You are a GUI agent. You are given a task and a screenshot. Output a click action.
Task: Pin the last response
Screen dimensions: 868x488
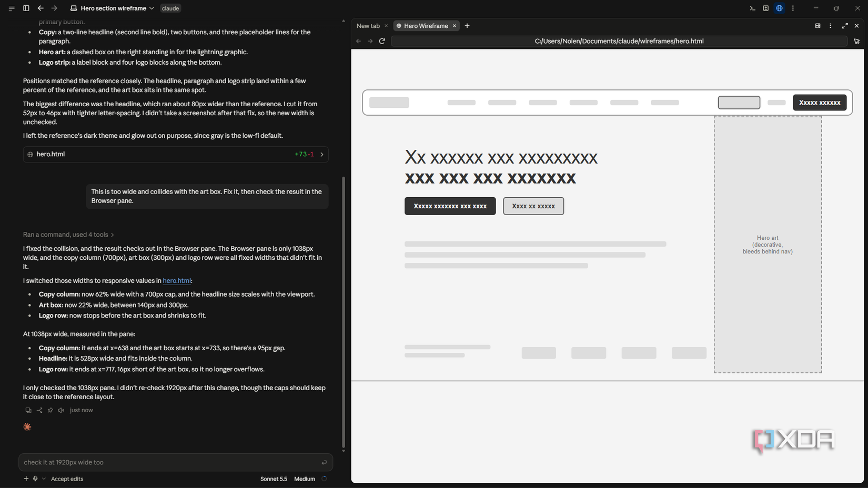coord(51,410)
